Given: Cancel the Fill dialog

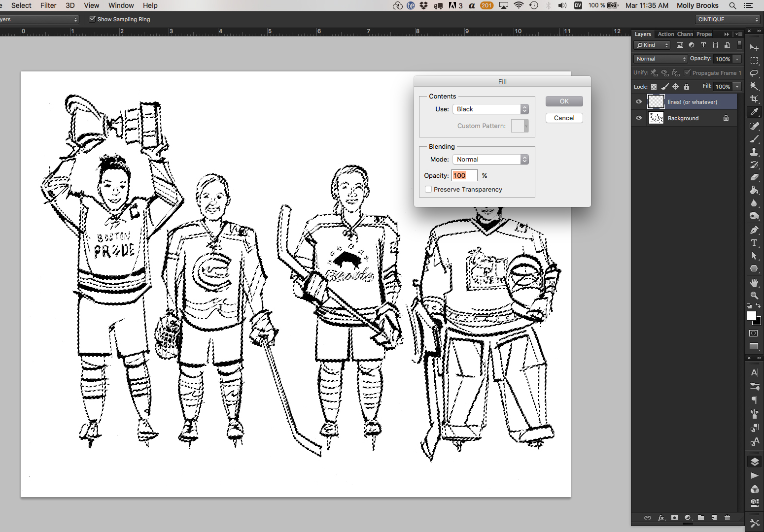Looking at the screenshot, I should coord(564,118).
